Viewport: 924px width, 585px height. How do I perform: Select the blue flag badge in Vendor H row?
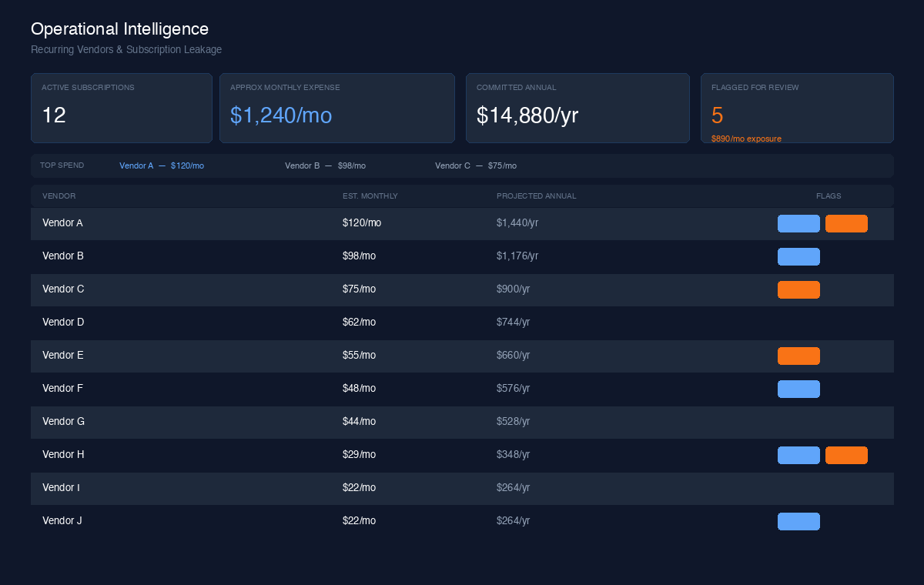click(798, 455)
